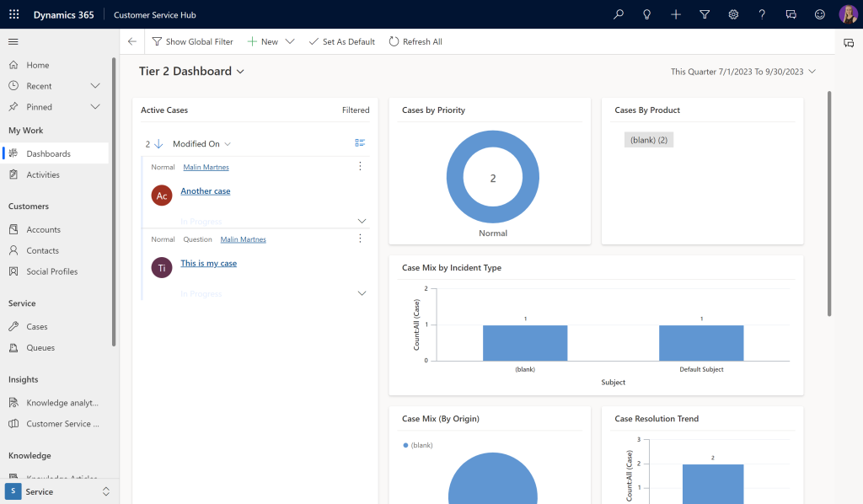
Task: Click the advanced find funnel icon
Action: 705,14
